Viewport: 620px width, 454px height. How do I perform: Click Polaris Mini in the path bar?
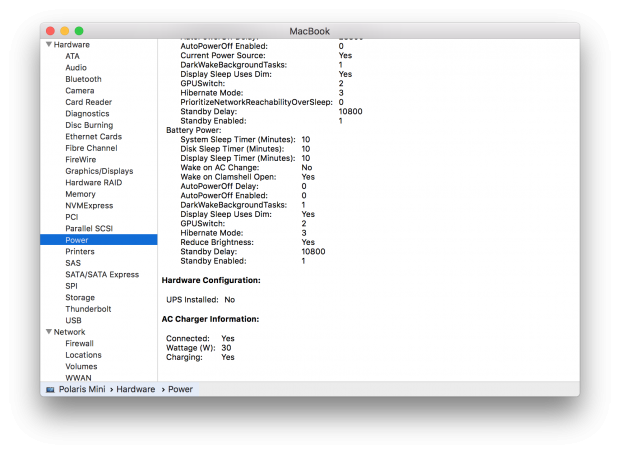pyautogui.click(x=82, y=389)
